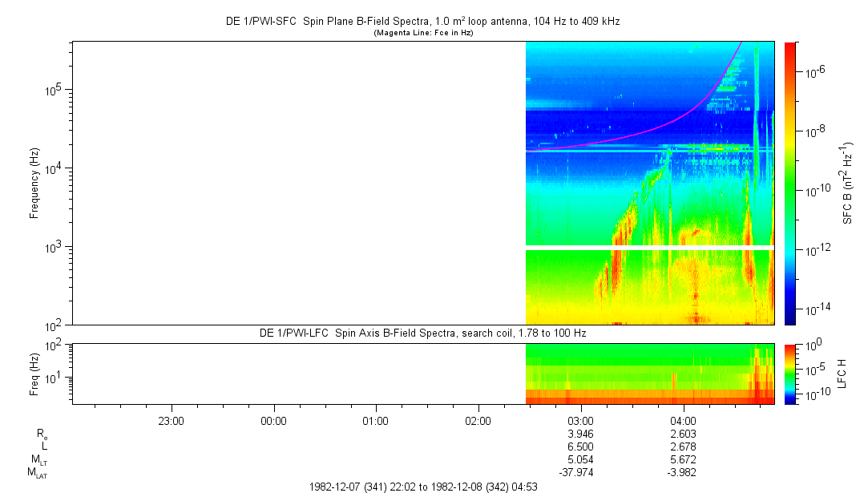Viewport: 868px width, 497px height.
Task: Click the SFC B color scale bar
Action: [790, 183]
